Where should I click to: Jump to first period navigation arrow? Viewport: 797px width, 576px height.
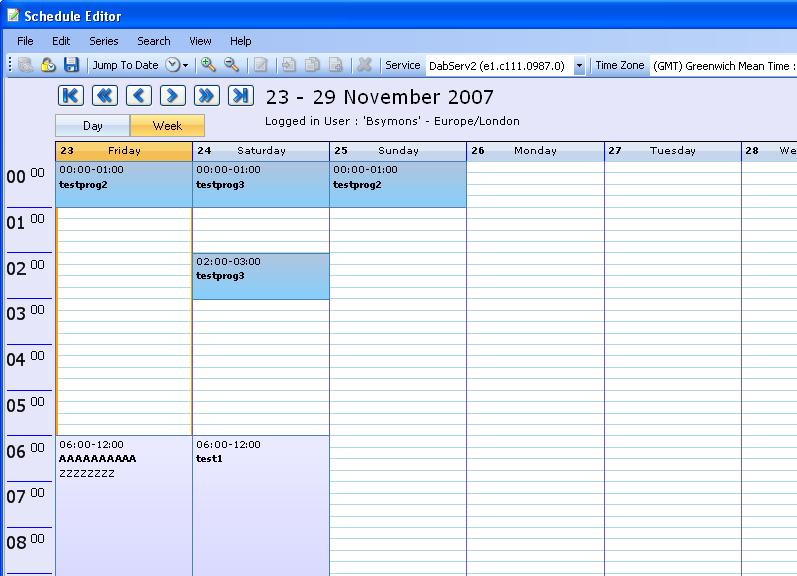70,95
